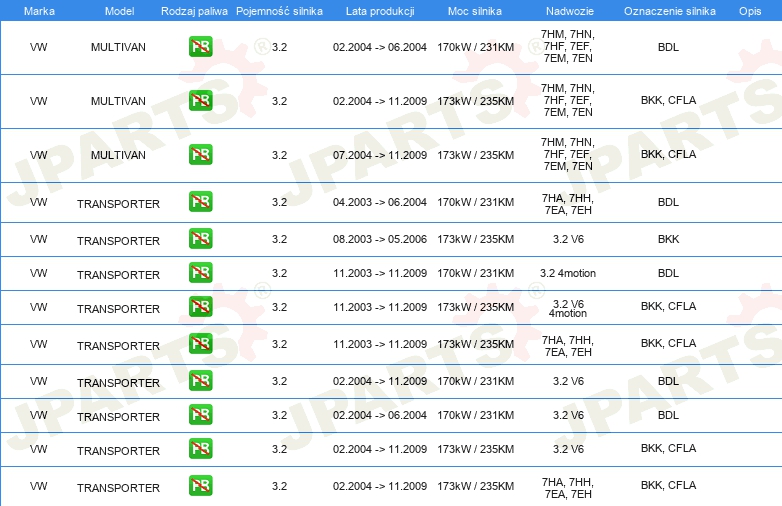Click 'TRANSPORTER' in the 08.2003 -> 05.2006 row

point(118,241)
